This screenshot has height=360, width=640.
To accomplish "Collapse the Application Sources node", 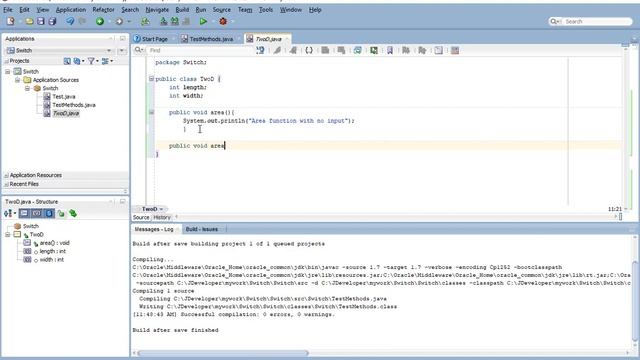I will (x=18, y=80).
